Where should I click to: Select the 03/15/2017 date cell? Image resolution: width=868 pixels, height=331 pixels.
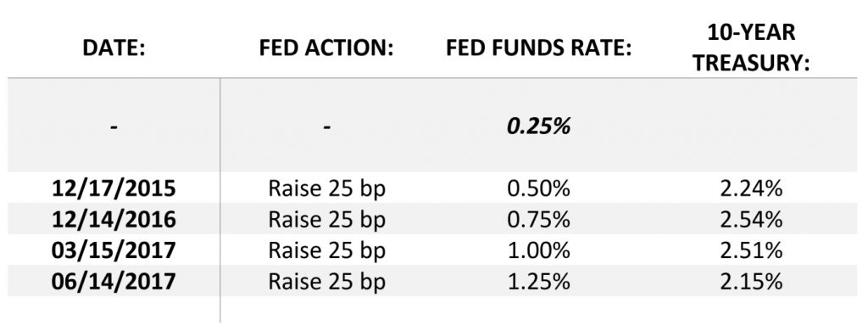tap(114, 250)
